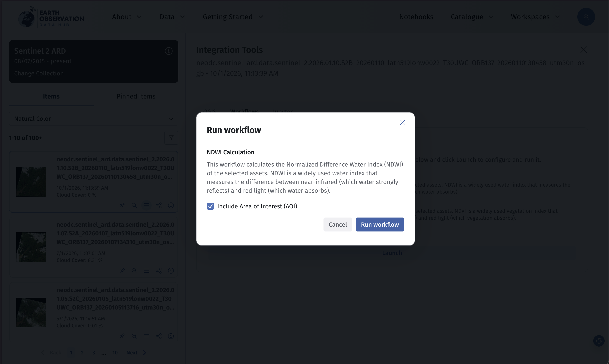Open the Notebooks menu item
The height and width of the screenshot is (364, 609).
(x=416, y=17)
